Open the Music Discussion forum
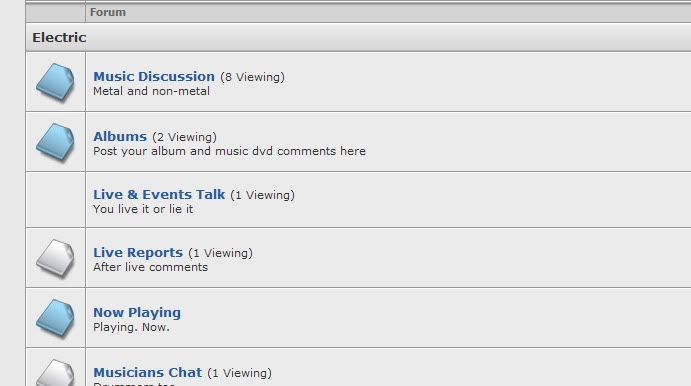 point(154,76)
